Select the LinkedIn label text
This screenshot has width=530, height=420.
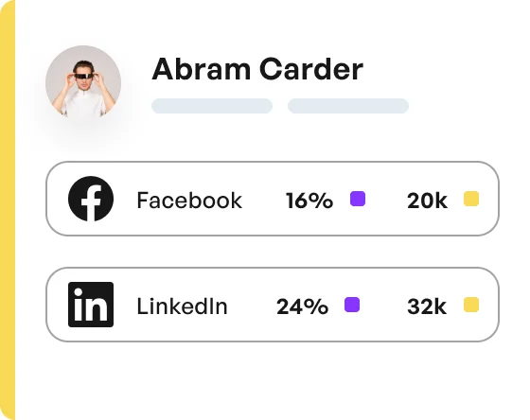[182, 306]
